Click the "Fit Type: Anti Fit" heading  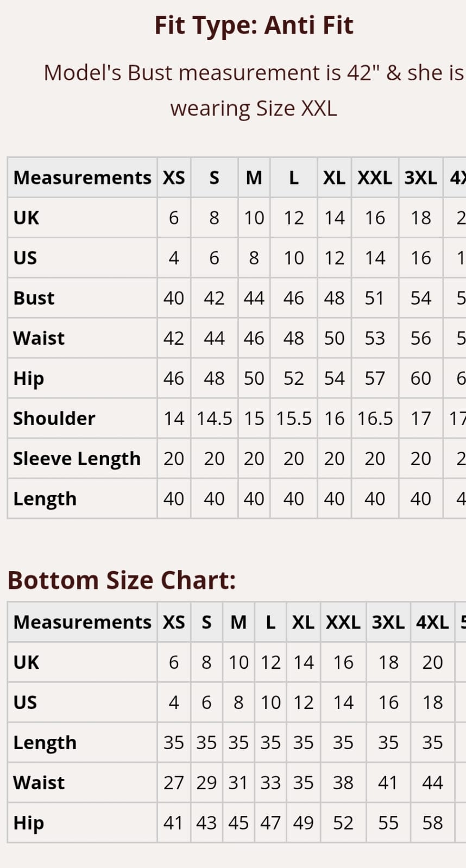254,26
